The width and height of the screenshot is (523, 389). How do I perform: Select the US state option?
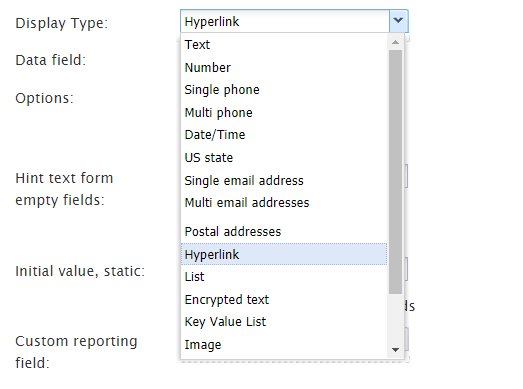tap(284, 157)
